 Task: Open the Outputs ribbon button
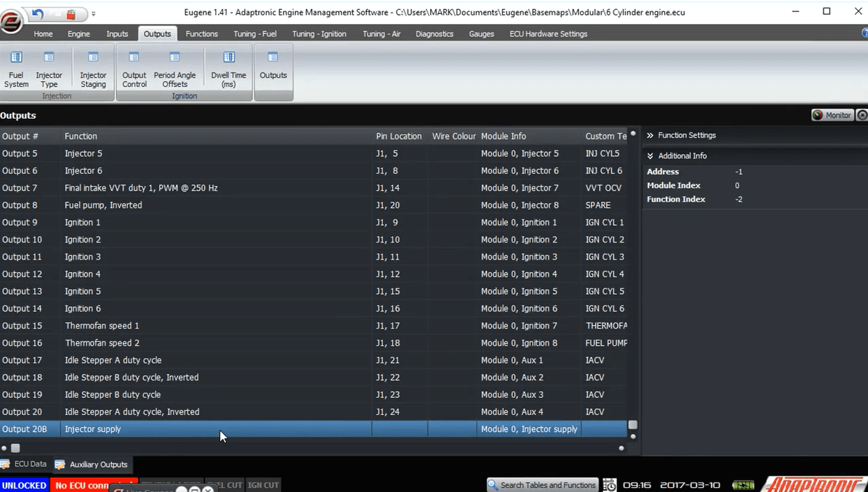pos(273,66)
